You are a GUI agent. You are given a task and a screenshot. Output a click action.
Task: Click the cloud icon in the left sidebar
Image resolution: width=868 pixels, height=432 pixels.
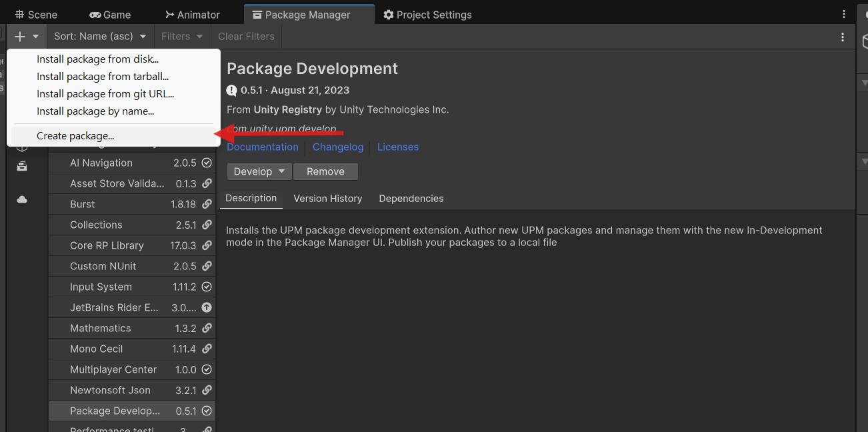coord(22,198)
